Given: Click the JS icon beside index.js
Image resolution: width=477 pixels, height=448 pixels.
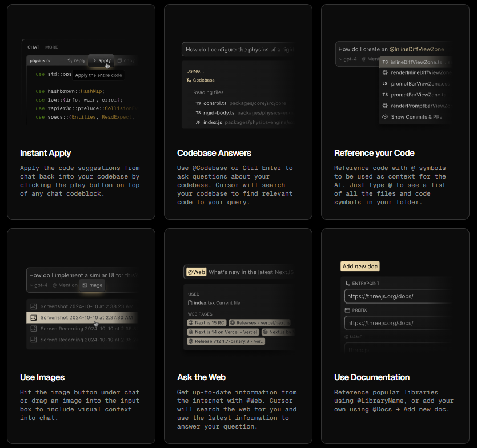Looking at the screenshot, I should tap(198, 122).
